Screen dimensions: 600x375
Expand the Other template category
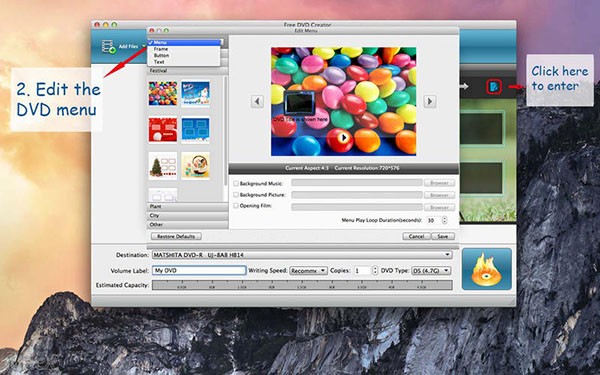click(188, 225)
